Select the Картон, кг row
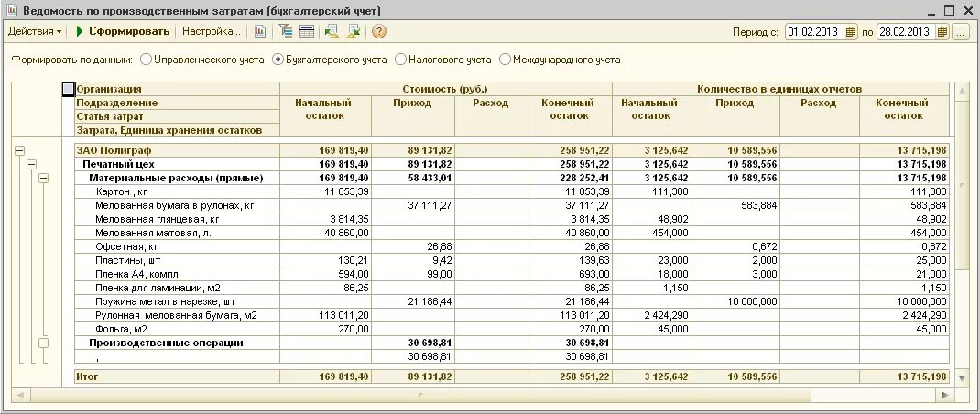This screenshot has width=980, height=414. coord(512,191)
